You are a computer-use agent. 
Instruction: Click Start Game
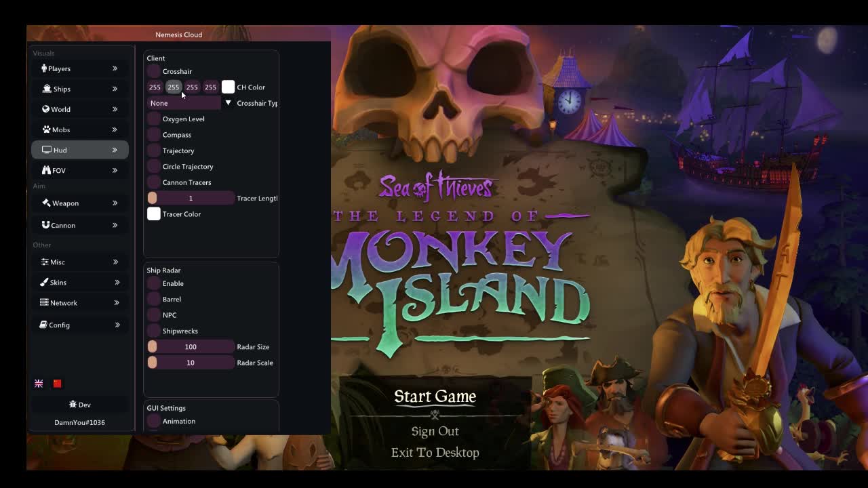coord(435,396)
